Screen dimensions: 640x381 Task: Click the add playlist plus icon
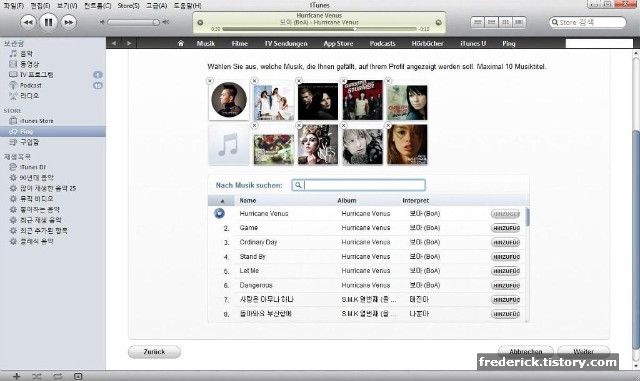[x=16, y=376]
